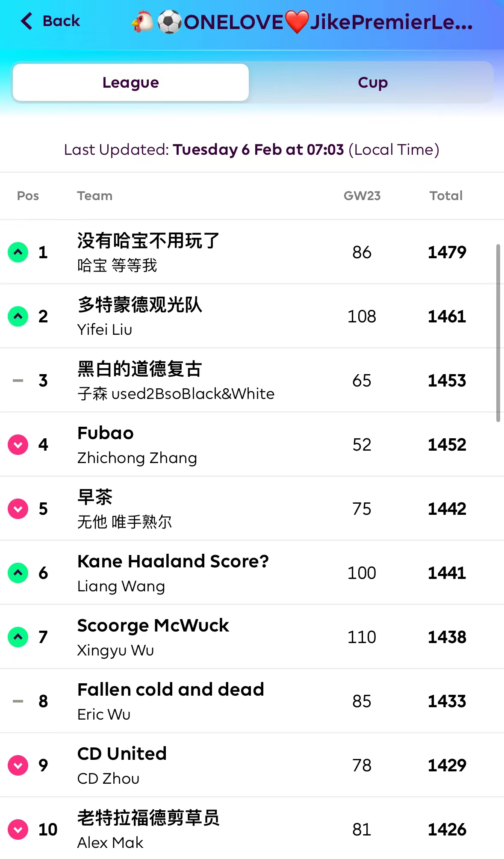Image resolution: width=504 pixels, height=859 pixels.
Task: Click green up arrow for Scoorge McWuck
Action: [x=18, y=637]
